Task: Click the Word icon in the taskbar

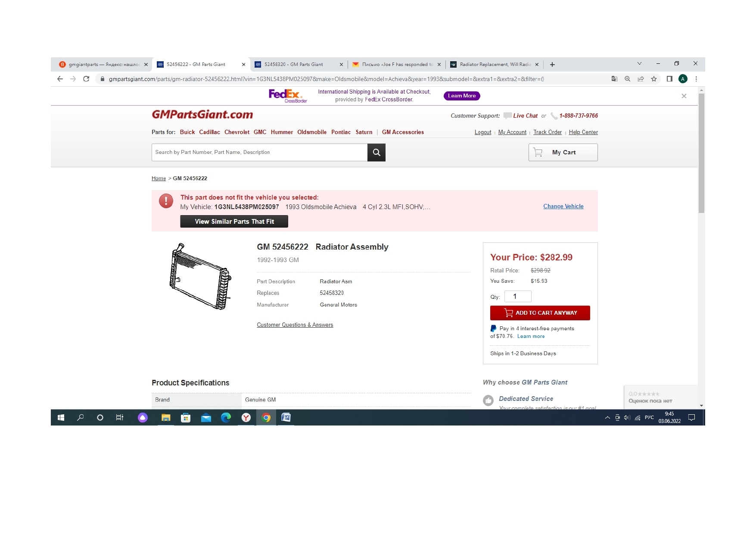Action: pos(286,417)
